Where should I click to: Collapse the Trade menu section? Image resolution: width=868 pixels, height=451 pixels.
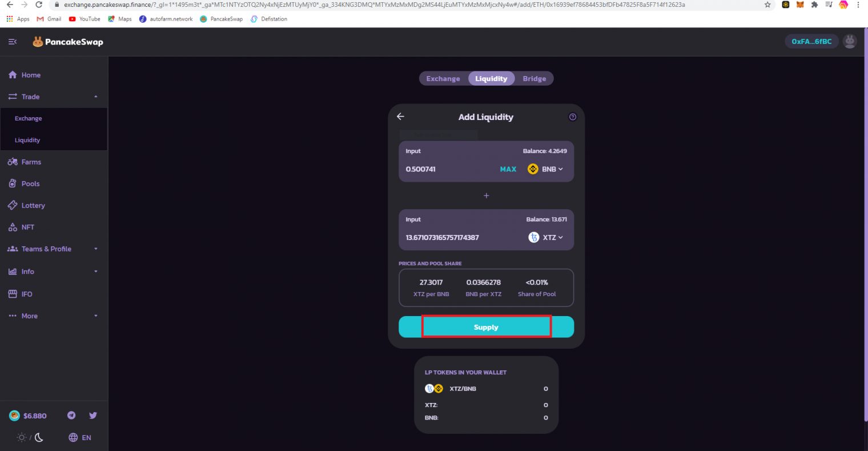point(54,97)
